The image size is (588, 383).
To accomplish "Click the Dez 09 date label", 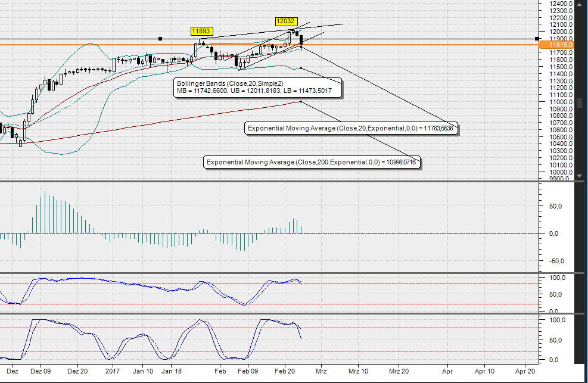I will [41, 371].
